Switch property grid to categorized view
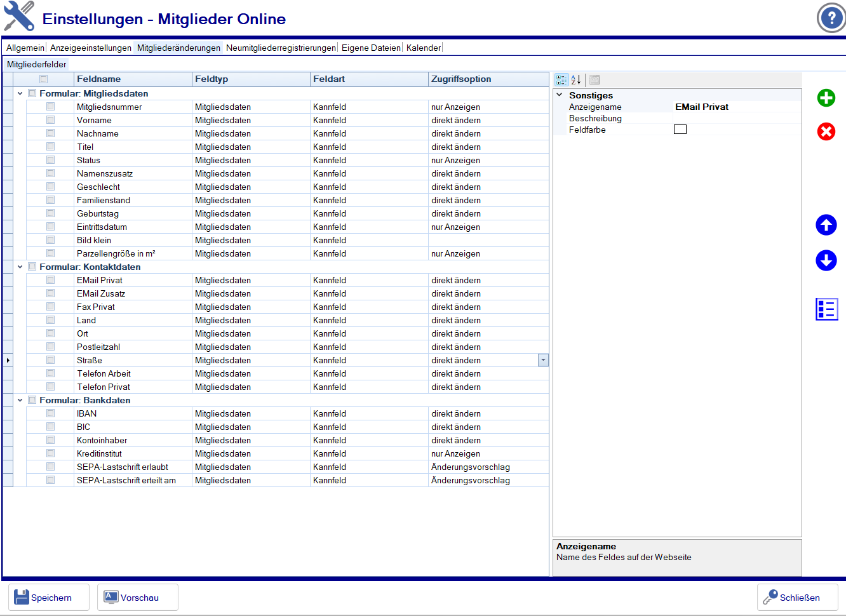Image resolution: width=846 pixels, height=616 pixels. pos(561,80)
